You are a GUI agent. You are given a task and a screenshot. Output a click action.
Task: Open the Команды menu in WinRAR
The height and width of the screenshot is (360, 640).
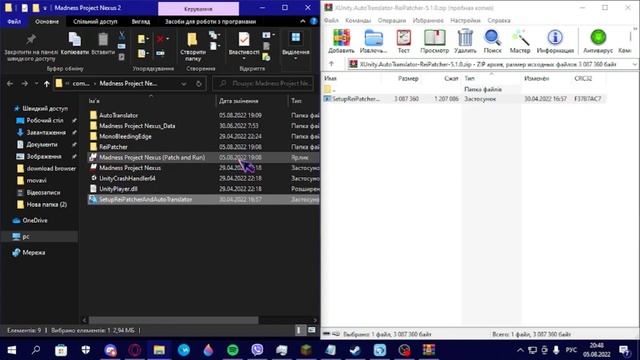tap(358, 20)
